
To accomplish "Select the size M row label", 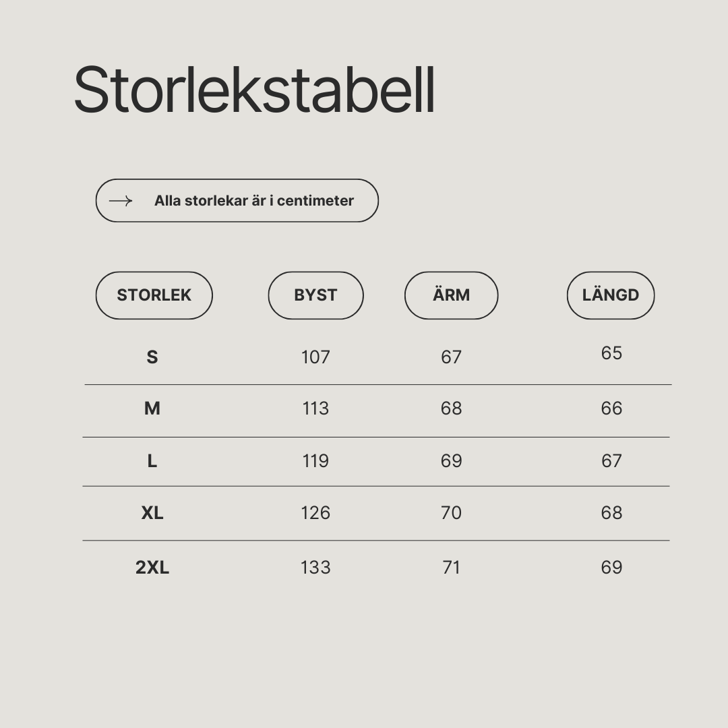I will point(152,408).
